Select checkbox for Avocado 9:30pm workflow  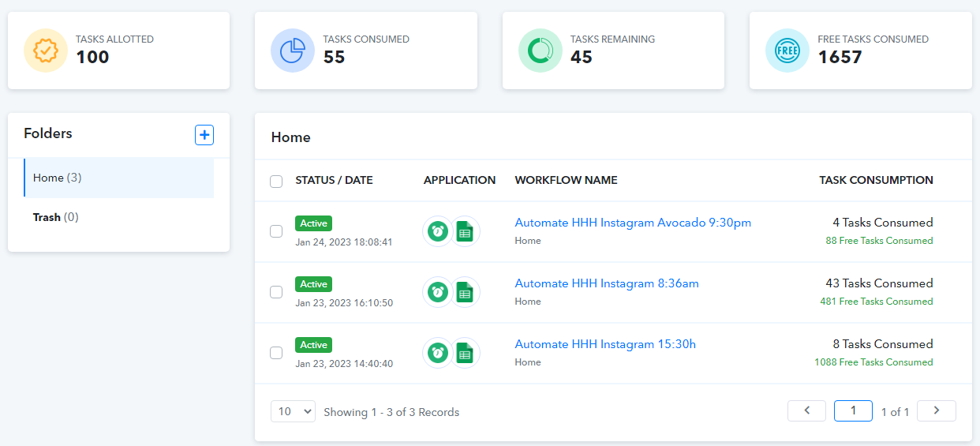276,231
